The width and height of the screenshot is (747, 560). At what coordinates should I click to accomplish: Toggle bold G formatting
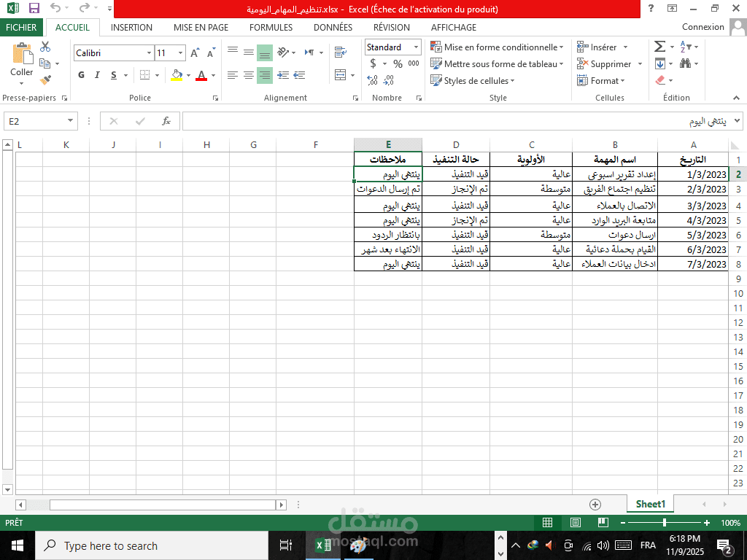click(x=82, y=75)
